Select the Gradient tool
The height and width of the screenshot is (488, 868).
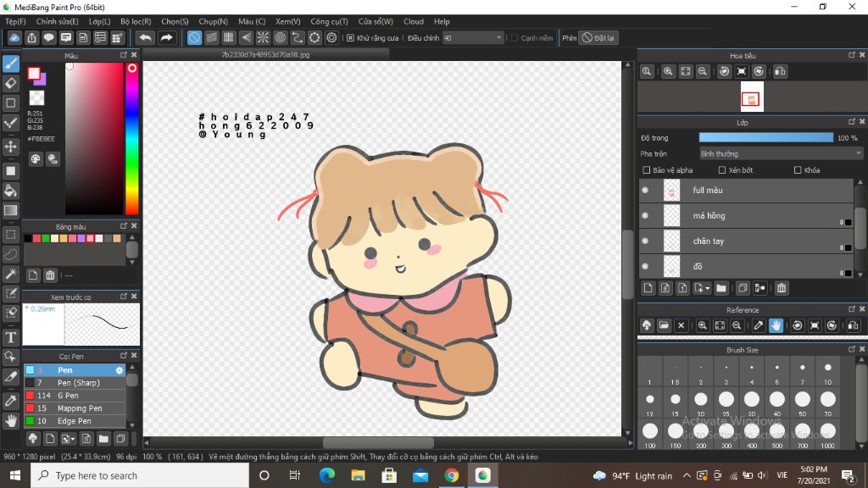(x=11, y=210)
